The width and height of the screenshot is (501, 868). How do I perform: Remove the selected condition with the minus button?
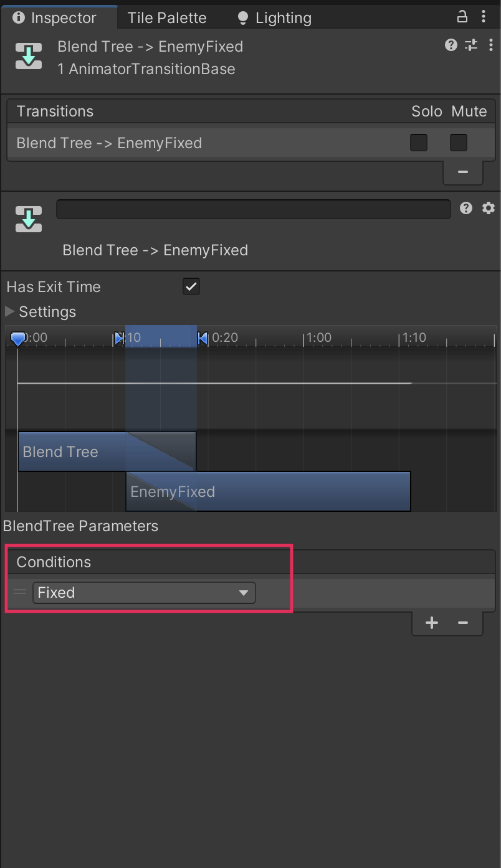[462, 623]
